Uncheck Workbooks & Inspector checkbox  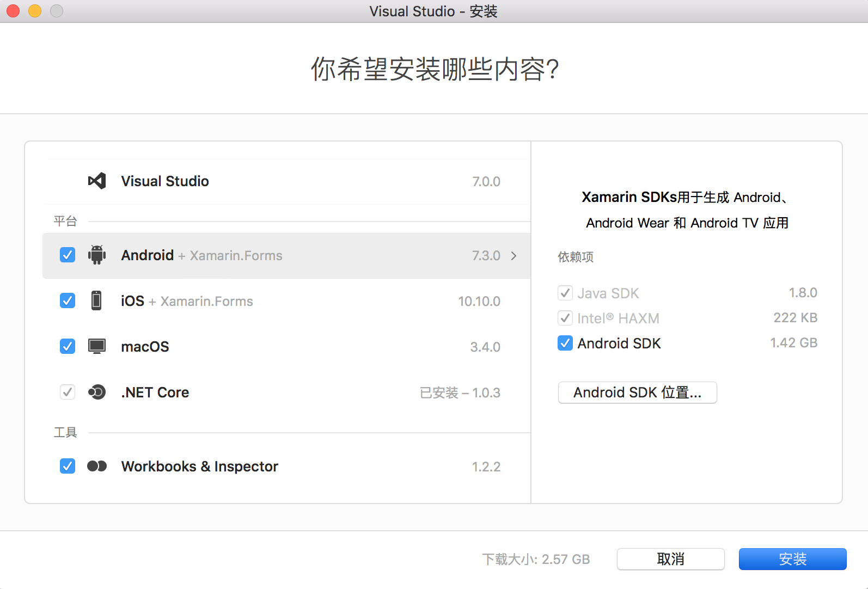[68, 466]
